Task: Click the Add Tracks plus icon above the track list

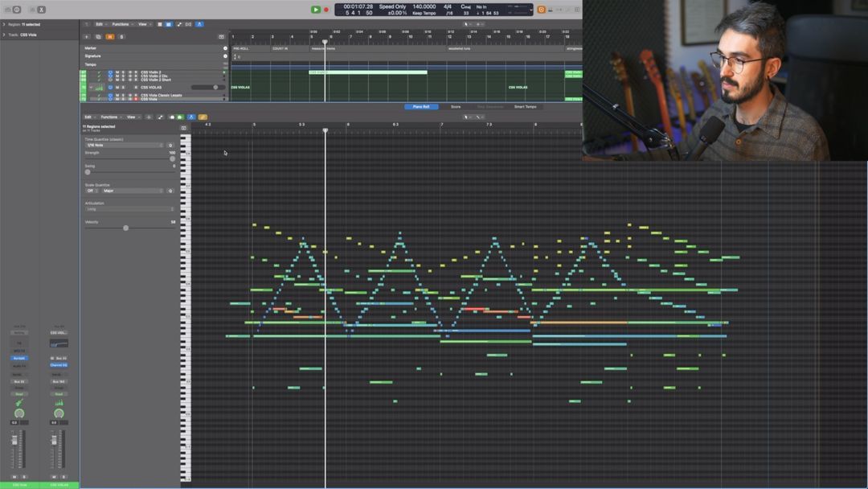Action: (86, 36)
